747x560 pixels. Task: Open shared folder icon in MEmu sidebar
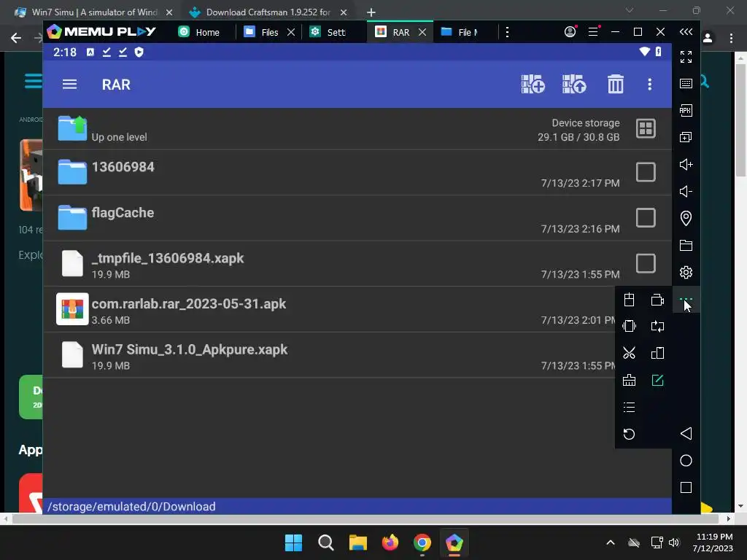[686, 245]
